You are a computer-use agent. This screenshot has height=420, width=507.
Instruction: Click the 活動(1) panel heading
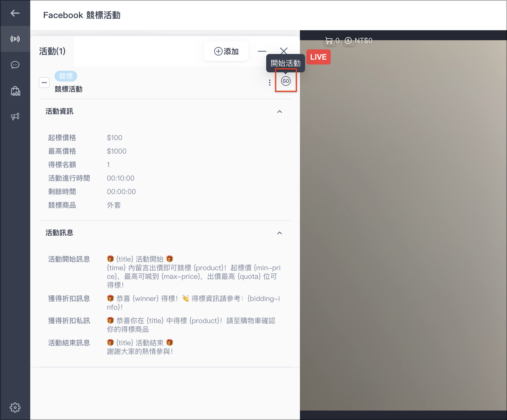tap(52, 51)
